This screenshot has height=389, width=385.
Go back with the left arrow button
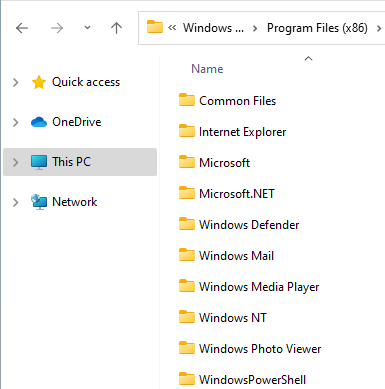click(x=22, y=28)
